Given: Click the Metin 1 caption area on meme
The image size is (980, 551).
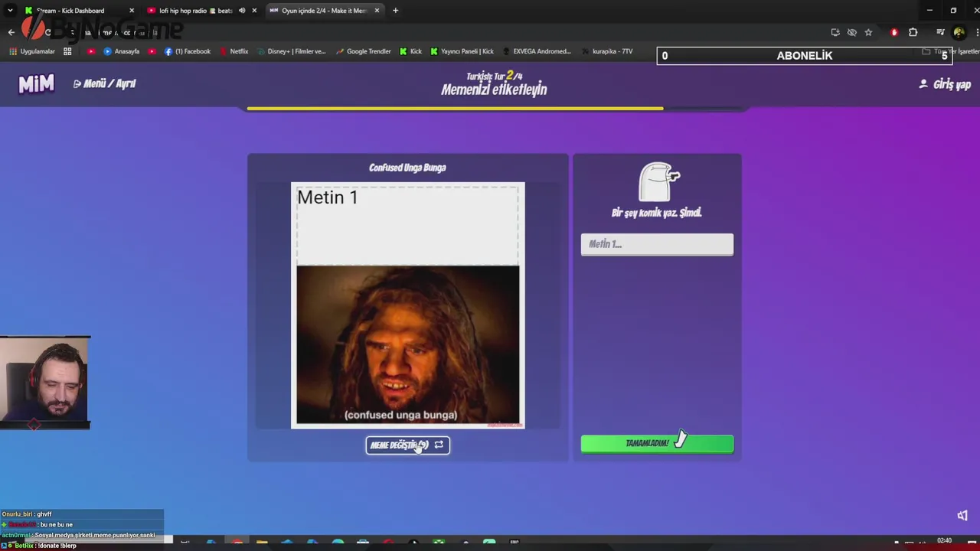Looking at the screenshot, I should pyautogui.click(x=407, y=224).
